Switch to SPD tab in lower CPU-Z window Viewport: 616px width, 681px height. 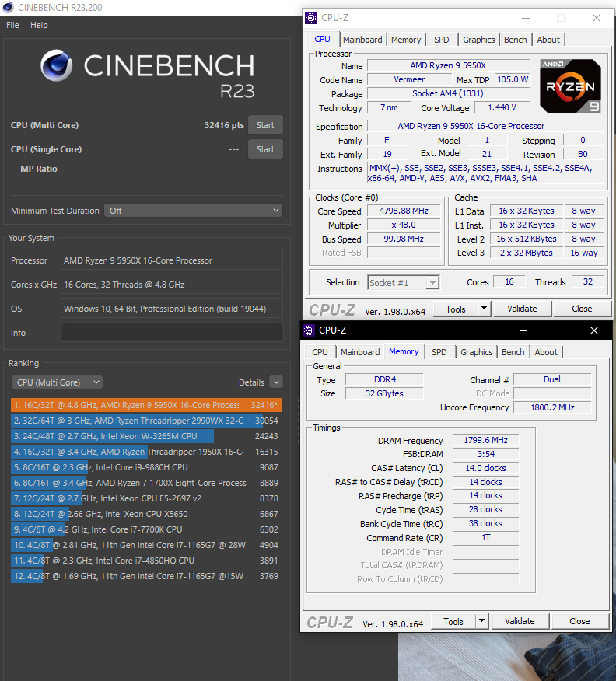pos(439,352)
